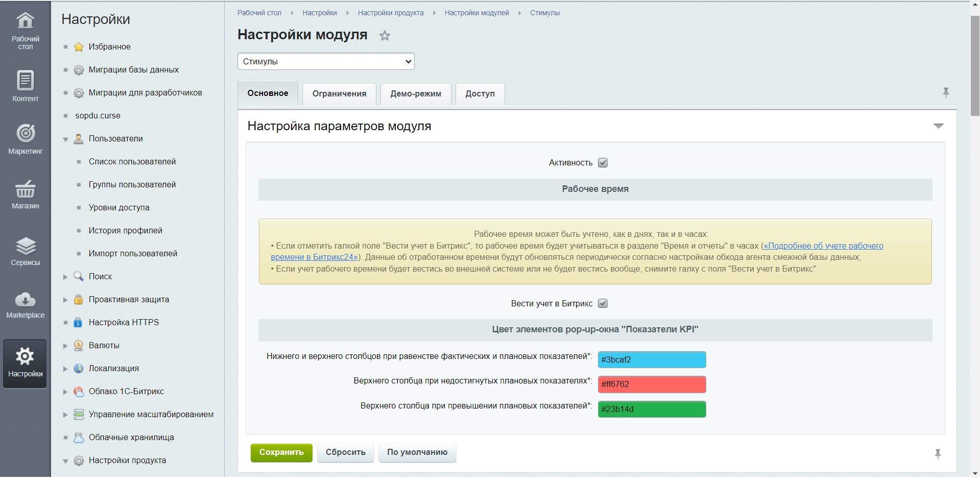Open the Подробнее об учете рабочего времени link

pyautogui.click(x=823, y=246)
